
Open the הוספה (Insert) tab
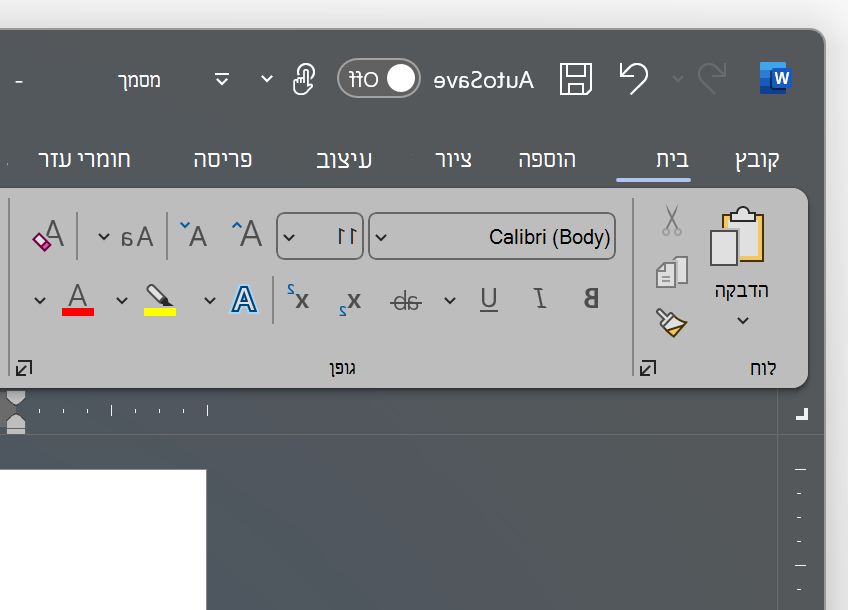tap(547, 160)
